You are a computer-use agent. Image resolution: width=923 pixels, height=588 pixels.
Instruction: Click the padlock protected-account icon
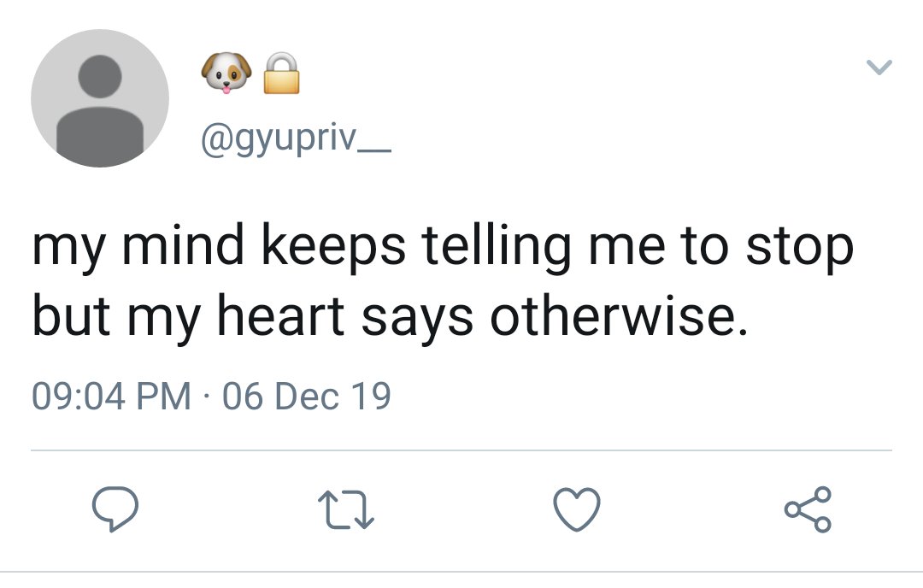[281, 73]
